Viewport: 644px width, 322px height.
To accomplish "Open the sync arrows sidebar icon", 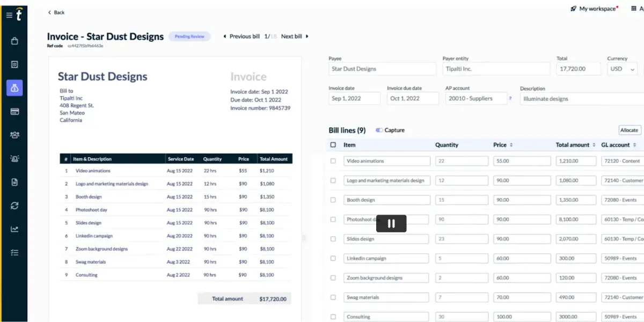I will pyautogui.click(x=14, y=206).
